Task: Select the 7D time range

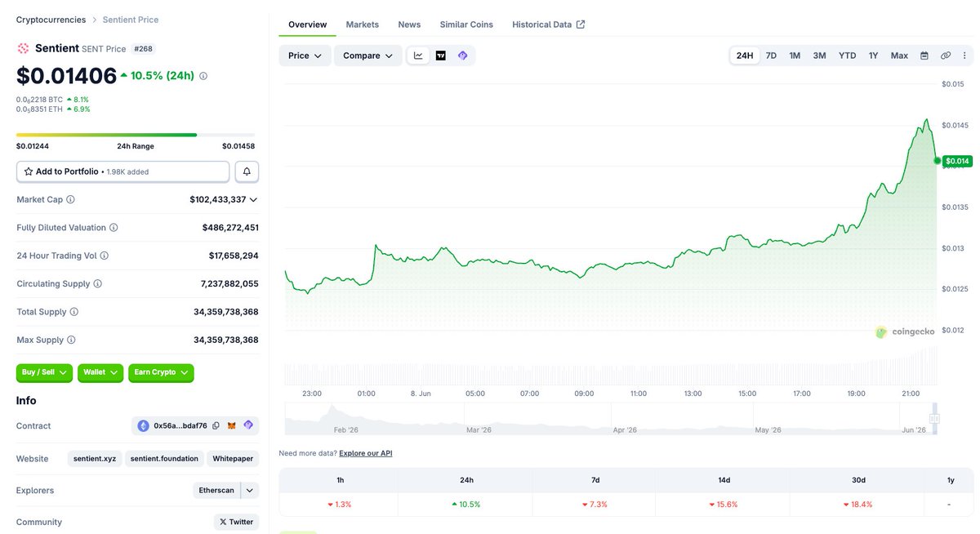Action: (x=771, y=56)
